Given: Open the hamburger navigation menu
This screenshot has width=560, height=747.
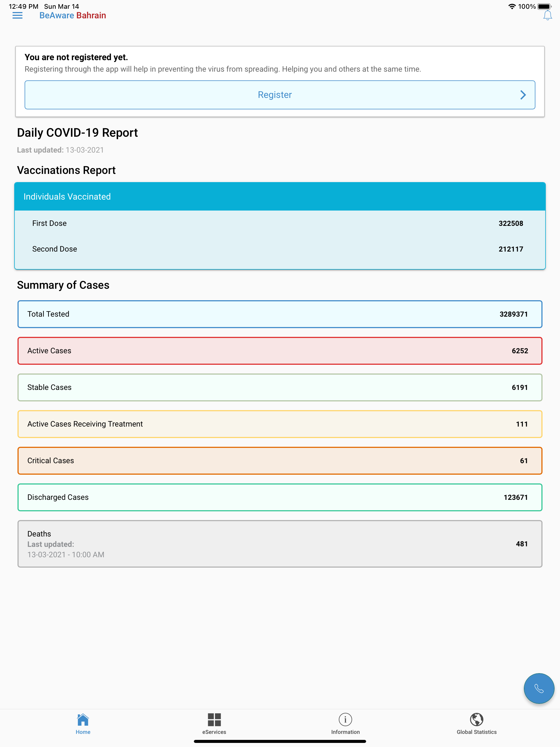Looking at the screenshot, I should tap(17, 15).
